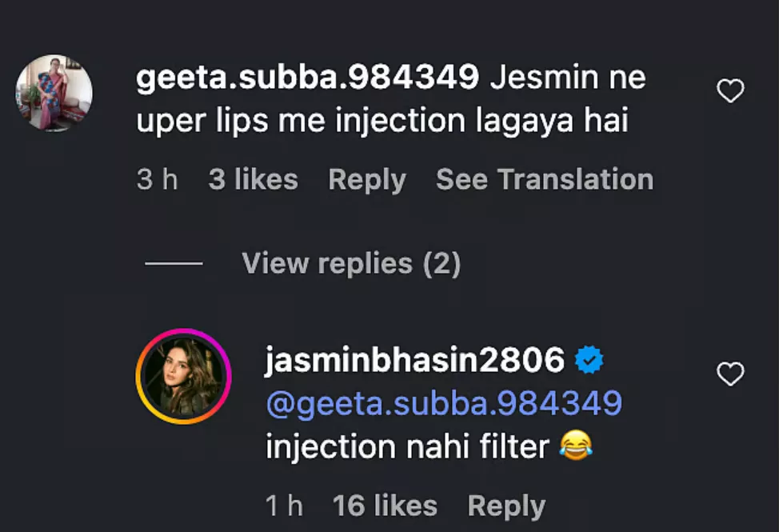Click the "uper lips me injection" comment text
The width and height of the screenshot is (779, 532).
tap(382, 122)
